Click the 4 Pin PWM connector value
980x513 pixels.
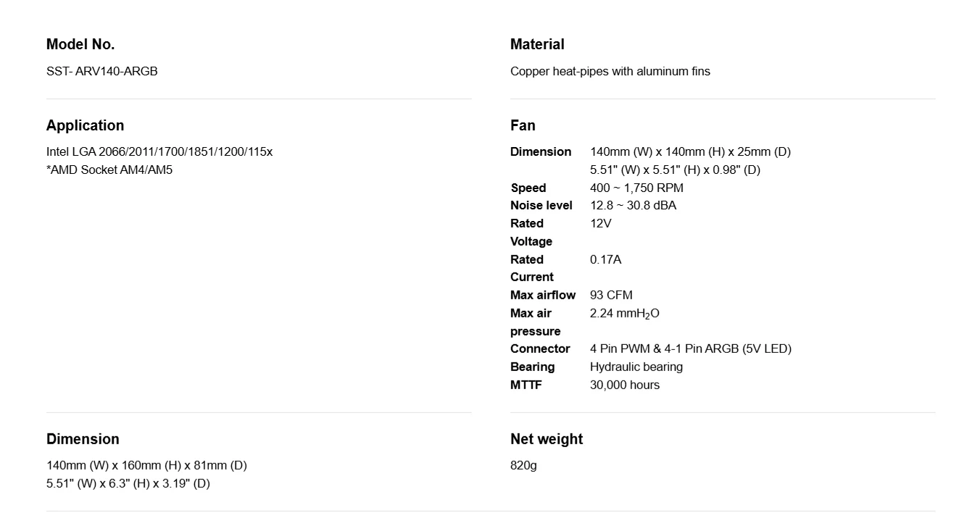click(691, 349)
